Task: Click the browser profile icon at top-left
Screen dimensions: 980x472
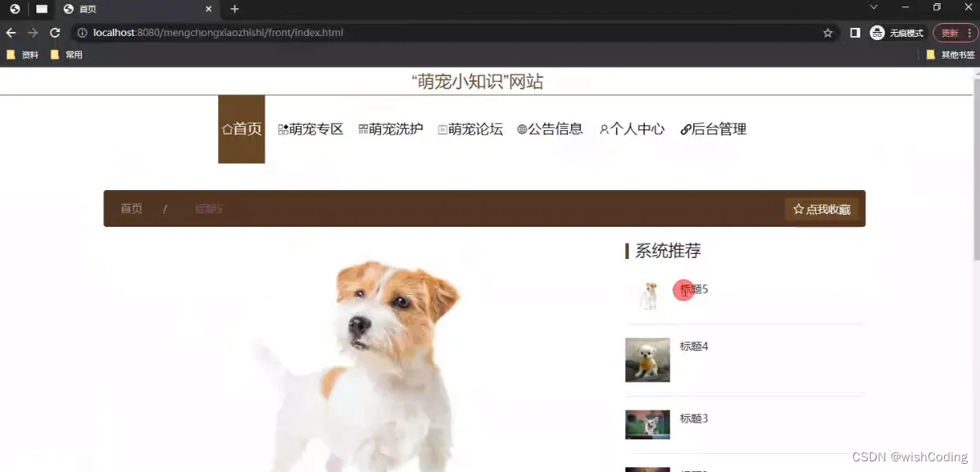Action: 15,9
